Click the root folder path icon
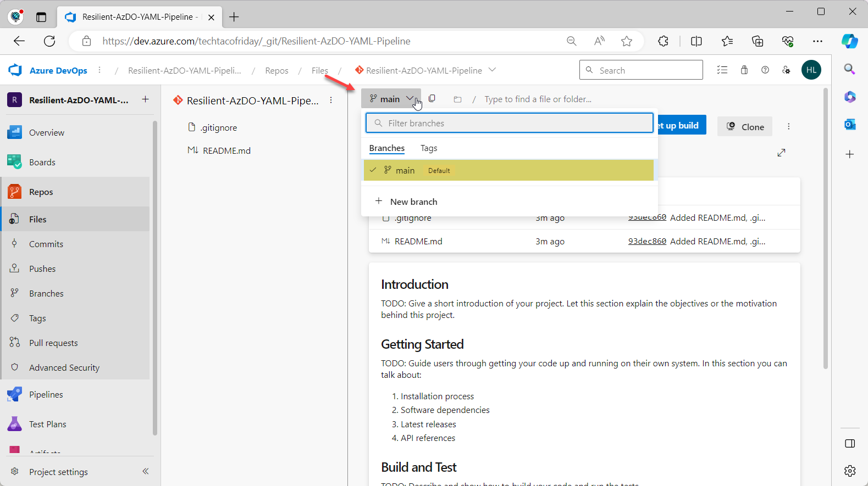The height and width of the screenshot is (486, 868). point(457,99)
